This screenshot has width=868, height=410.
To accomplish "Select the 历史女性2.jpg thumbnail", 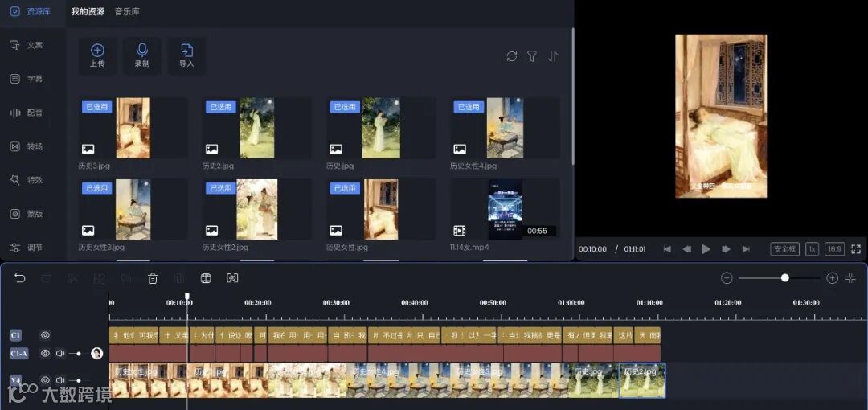I will (x=257, y=210).
